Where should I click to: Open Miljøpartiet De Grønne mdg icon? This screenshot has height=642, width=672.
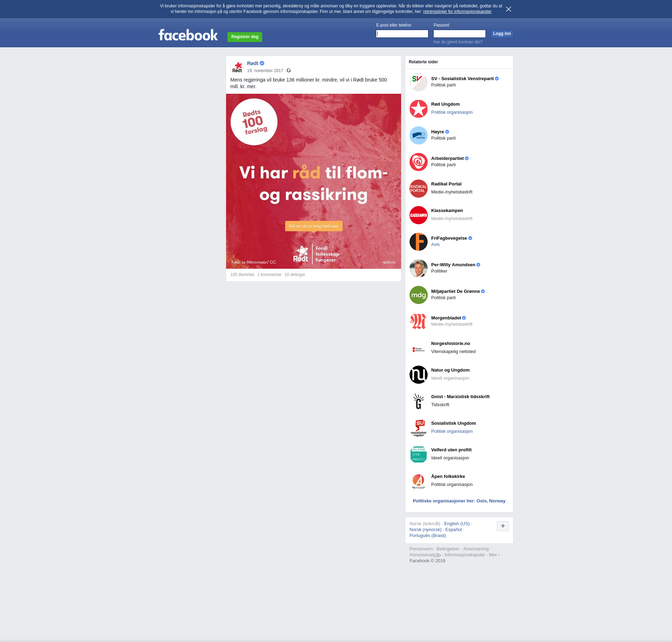[418, 295]
